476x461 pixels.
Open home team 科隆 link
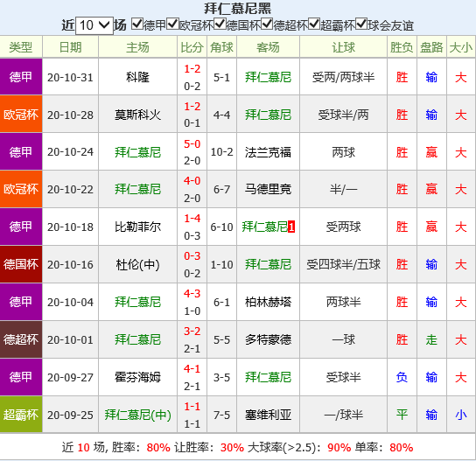(x=138, y=77)
